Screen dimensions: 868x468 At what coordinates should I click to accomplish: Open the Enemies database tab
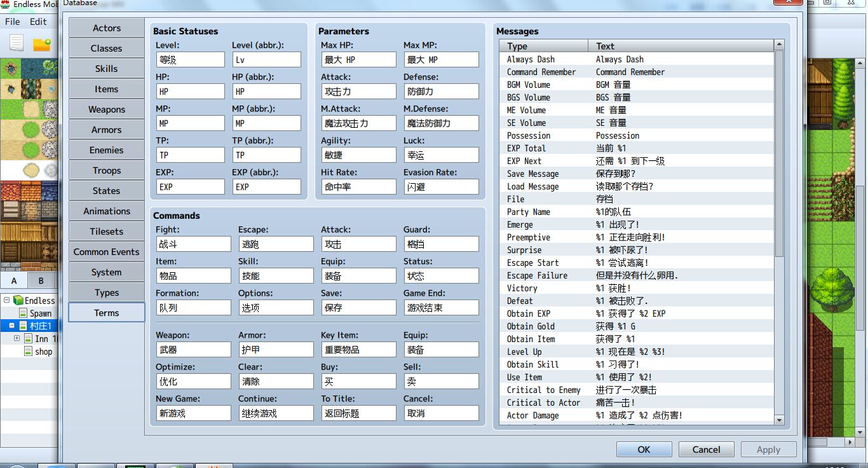[107, 150]
